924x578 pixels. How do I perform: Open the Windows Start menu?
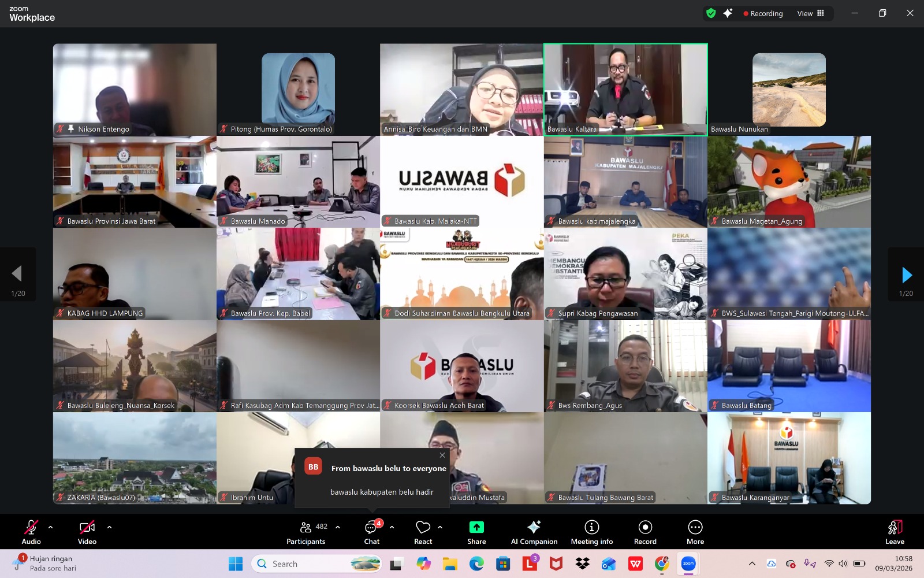point(236,564)
